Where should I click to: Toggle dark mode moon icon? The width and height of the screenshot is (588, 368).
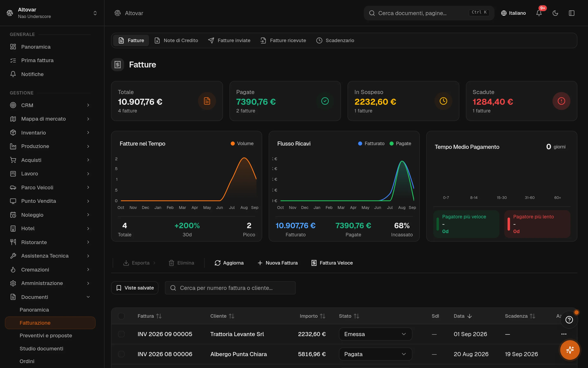pyautogui.click(x=555, y=13)
